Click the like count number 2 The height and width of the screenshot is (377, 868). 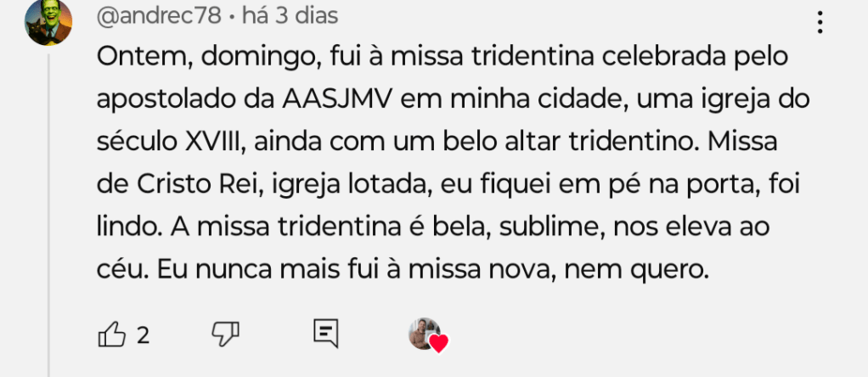pos(143,335)
